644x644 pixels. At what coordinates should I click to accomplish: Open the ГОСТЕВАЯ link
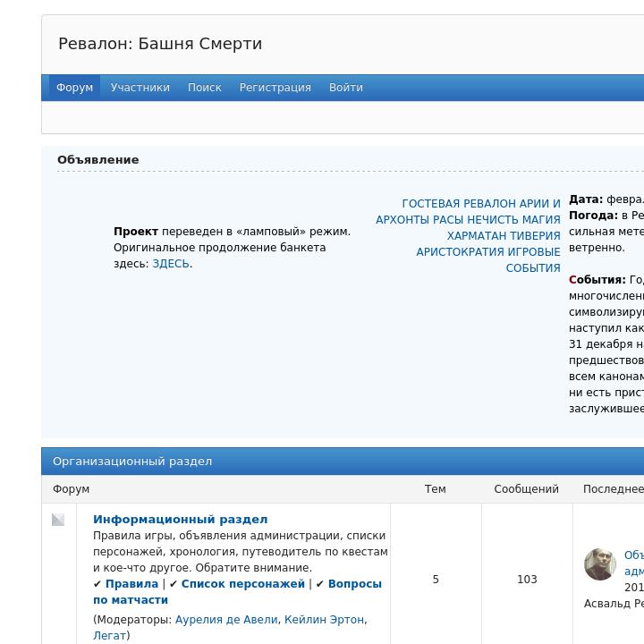tap(435, 204)
